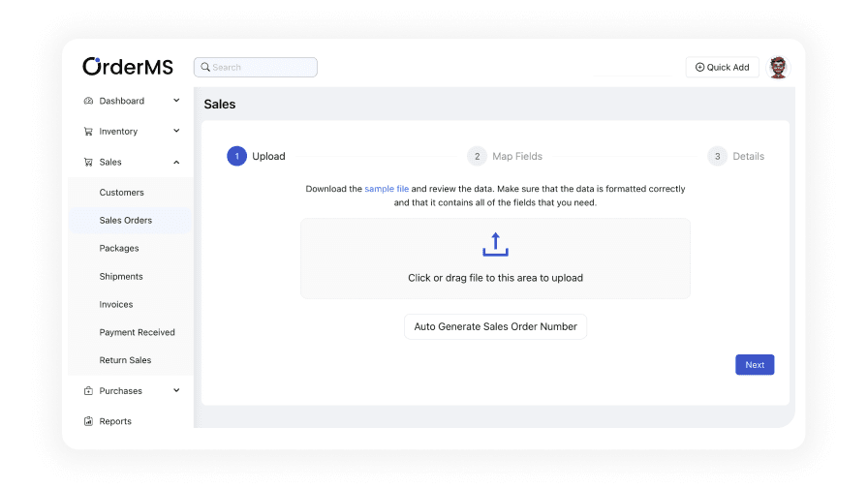Focus the Search input field
The height and width of the screenshot is (488, 868).
[257, 68]
